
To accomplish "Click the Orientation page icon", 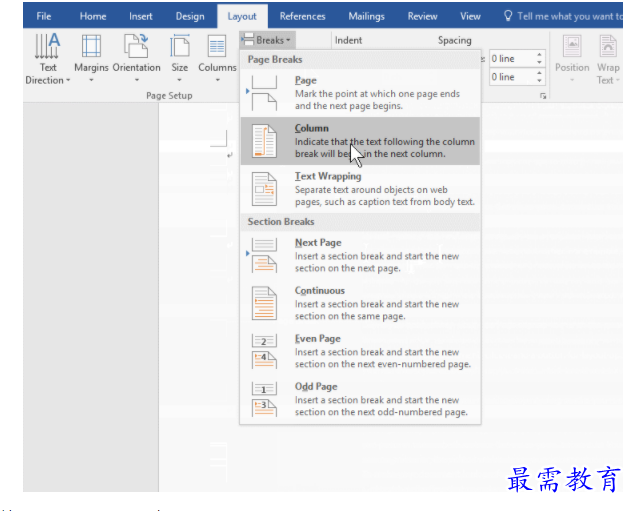I will click(x=136, y=46).
